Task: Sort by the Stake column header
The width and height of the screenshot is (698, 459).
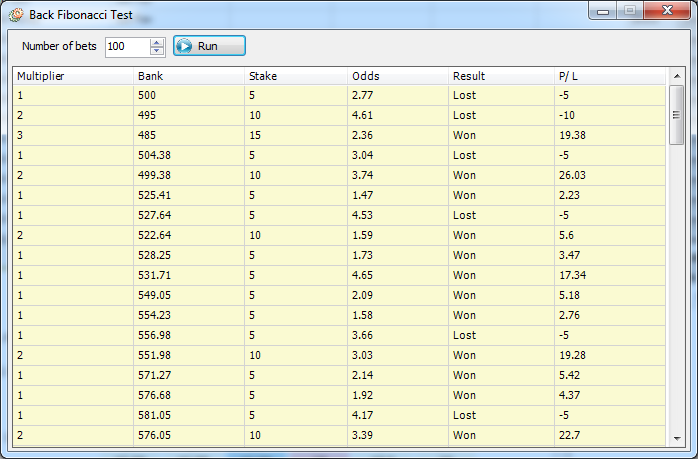Action: click(296, 76)
